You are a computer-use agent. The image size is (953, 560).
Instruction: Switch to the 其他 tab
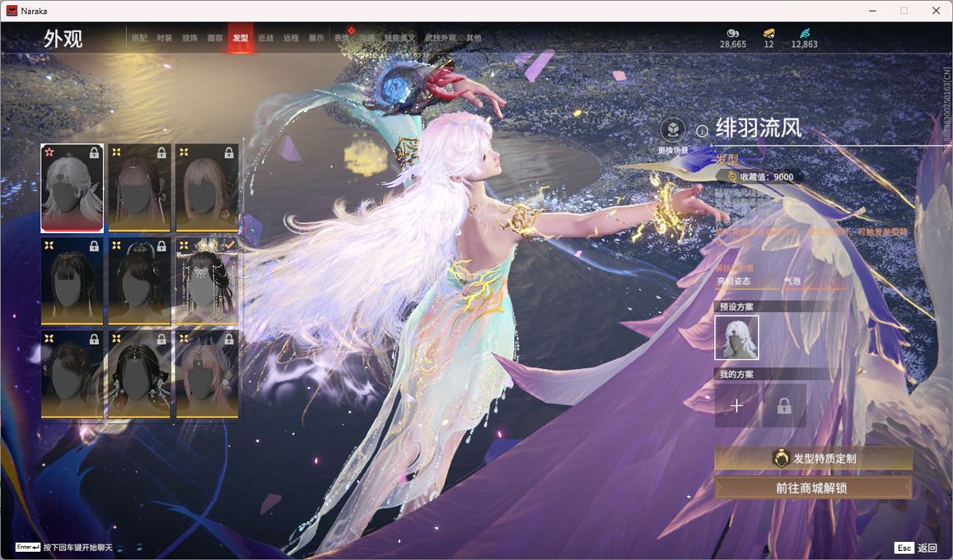474,38
